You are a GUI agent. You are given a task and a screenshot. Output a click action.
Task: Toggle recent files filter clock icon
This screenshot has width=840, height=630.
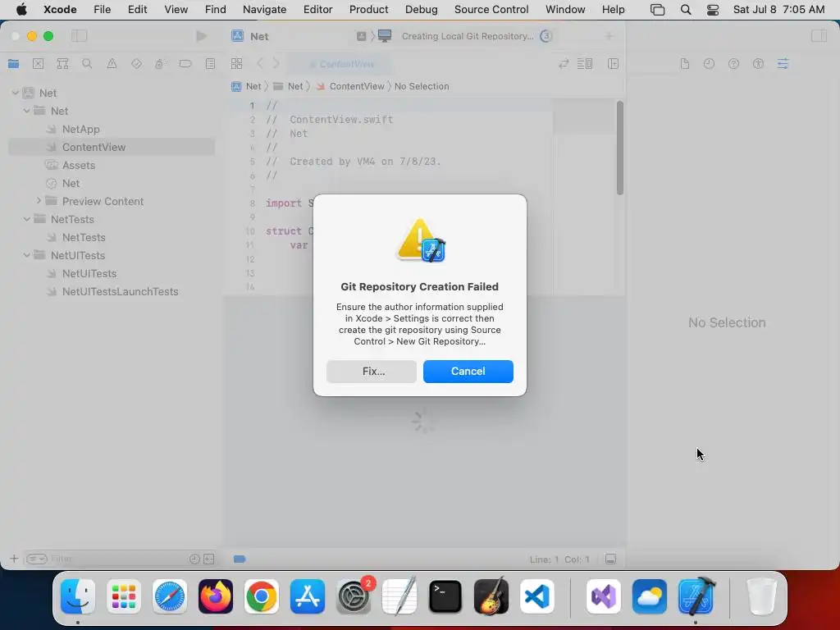click(194, 559)
